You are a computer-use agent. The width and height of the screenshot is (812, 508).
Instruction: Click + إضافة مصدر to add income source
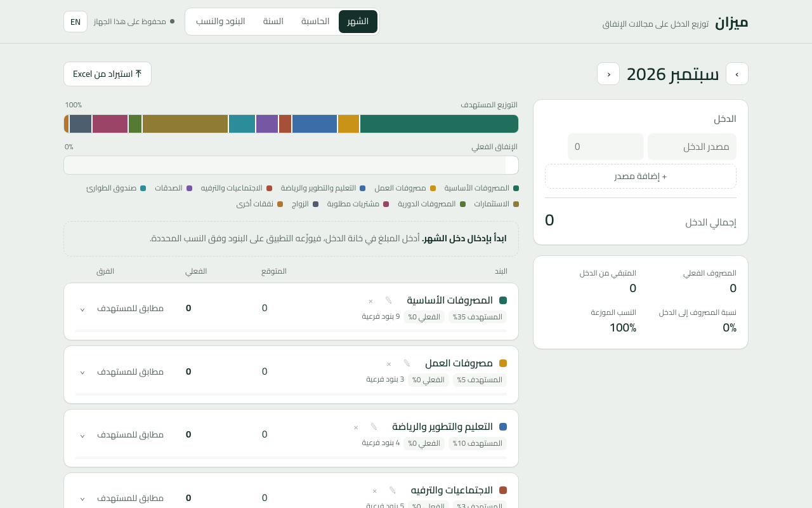[x=641, y=177]
